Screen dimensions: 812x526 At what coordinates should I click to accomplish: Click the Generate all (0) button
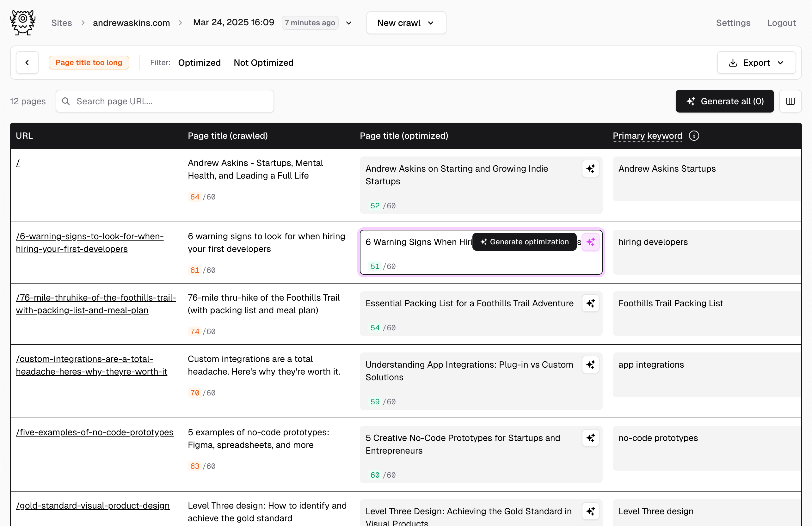(x=724, y=101)
